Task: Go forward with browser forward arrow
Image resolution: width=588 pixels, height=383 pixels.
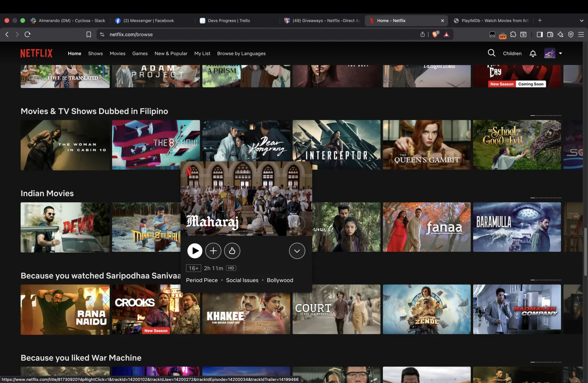Action: tap(17, 34)
